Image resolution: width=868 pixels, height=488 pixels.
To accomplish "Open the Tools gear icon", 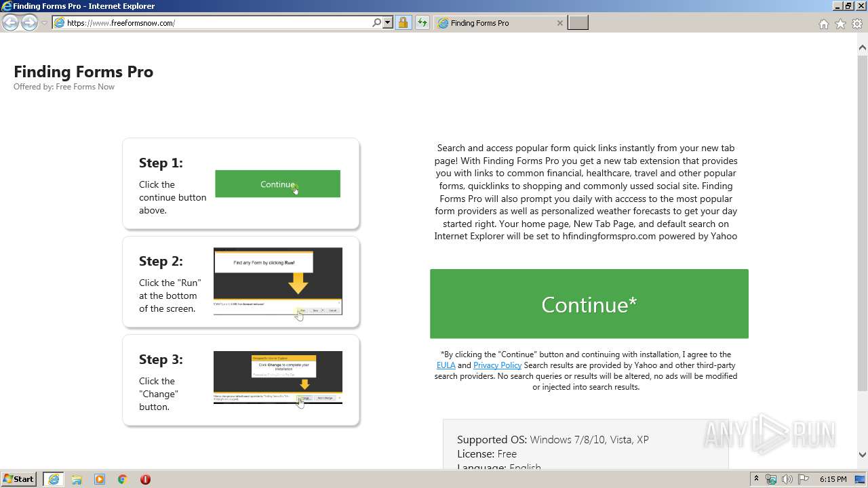I will 857,24.
